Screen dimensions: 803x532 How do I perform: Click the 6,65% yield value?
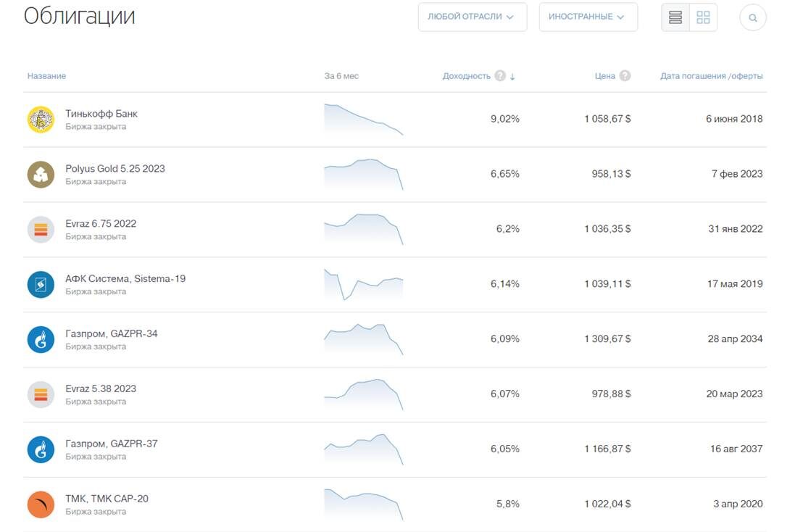coord(505,174)
